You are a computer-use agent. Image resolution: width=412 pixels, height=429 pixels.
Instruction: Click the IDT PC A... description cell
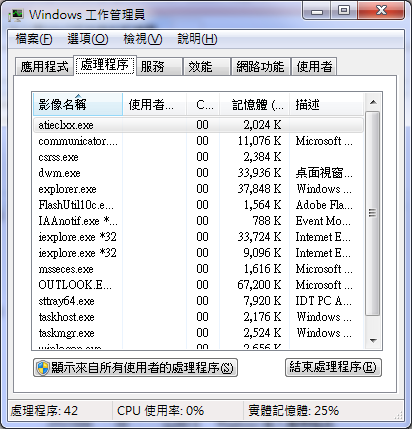(323, 301)
